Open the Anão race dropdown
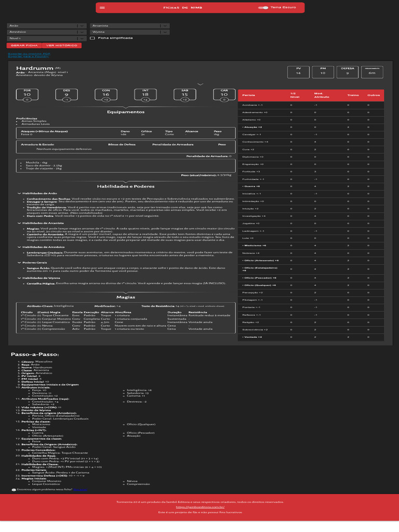Screen dimensions: 399x532 (47, 26)
